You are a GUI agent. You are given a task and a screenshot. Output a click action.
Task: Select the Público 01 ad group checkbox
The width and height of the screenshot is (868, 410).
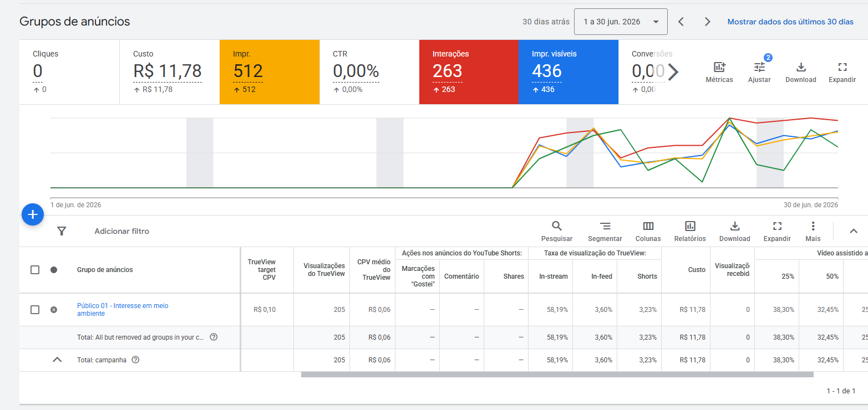pyautogui.click(x=35, y=310)
